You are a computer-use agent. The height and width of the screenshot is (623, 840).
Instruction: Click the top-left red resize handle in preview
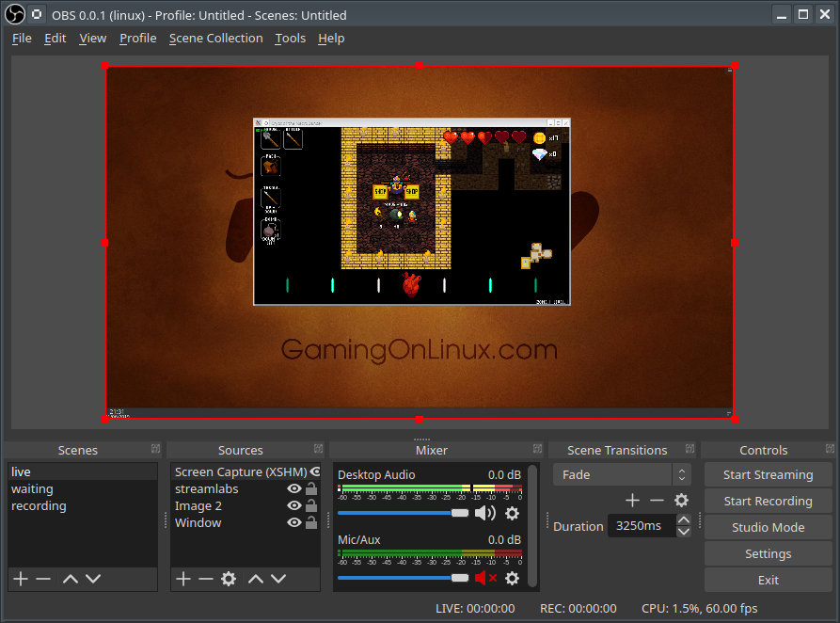pyautogui.click(x=104, y=65)
